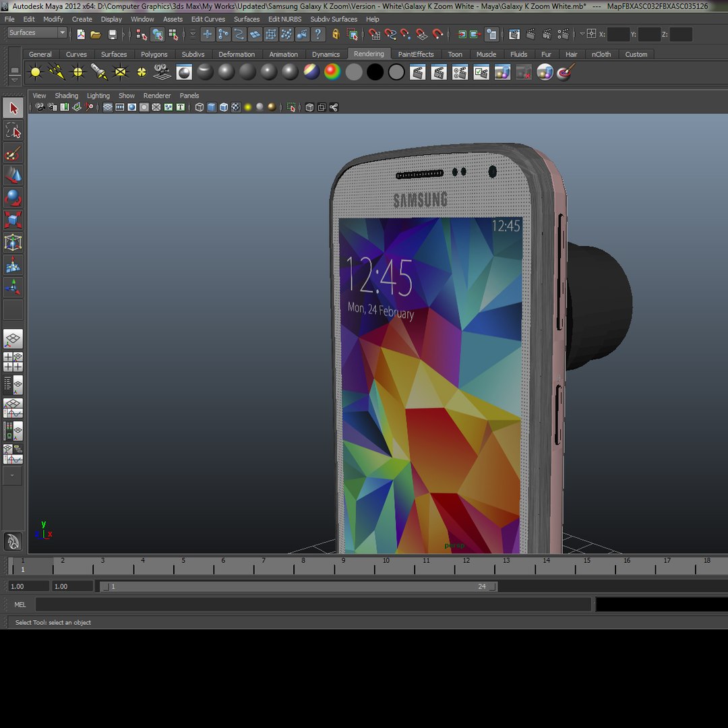Toggle wireframe display in viewport
Viewport: 728px width, 728px height.
200,108
